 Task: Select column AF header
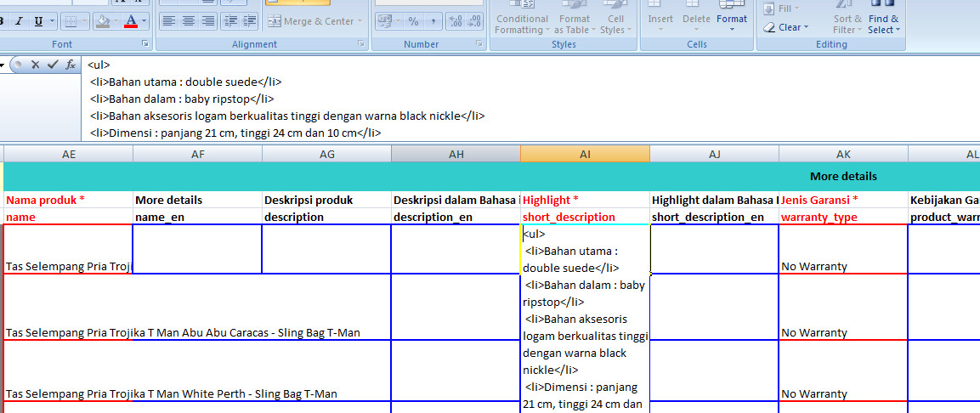pyautogui.click(x=197, y=155)
